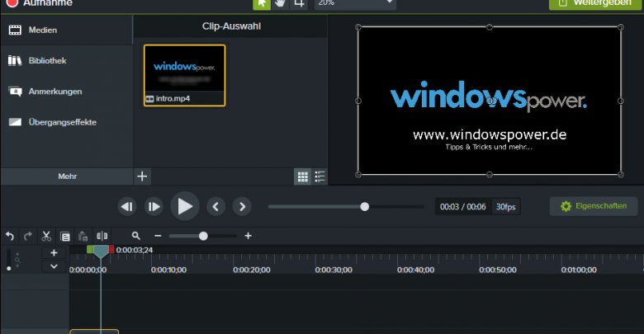Zoom out timeline with minus button
The image size is (644, 334).
pos(158,236)
